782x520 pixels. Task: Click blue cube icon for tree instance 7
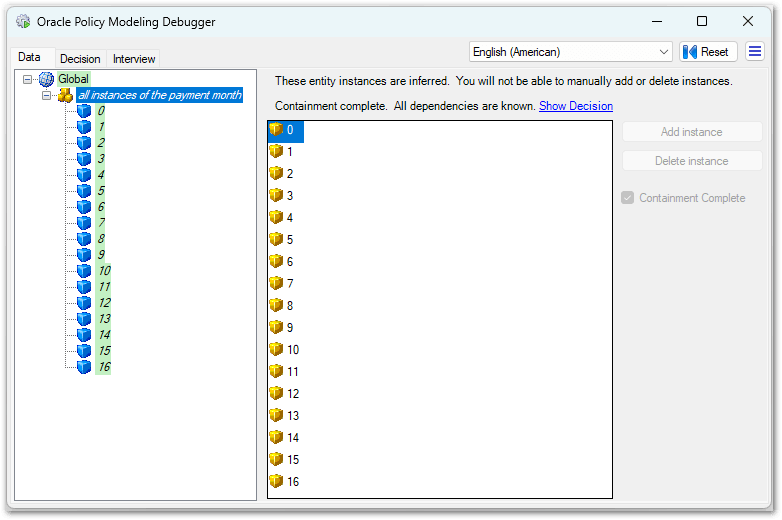pyautogui.click(x=84, y=222)
